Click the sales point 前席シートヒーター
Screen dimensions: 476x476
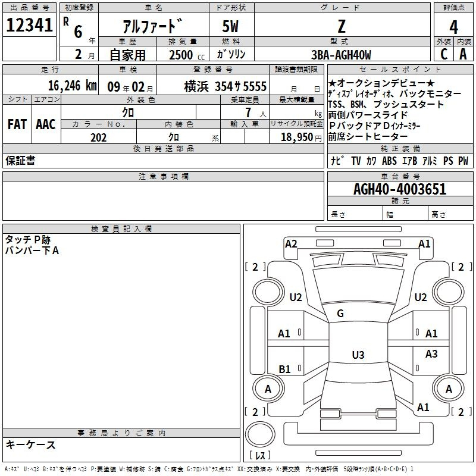pyautogui.click(x=368, y=137)
